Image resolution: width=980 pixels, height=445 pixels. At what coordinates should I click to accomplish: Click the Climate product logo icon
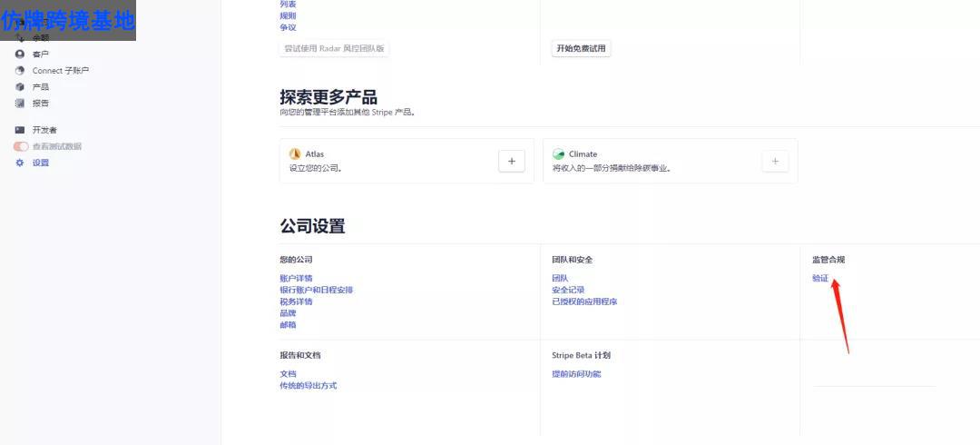[558, 154]
